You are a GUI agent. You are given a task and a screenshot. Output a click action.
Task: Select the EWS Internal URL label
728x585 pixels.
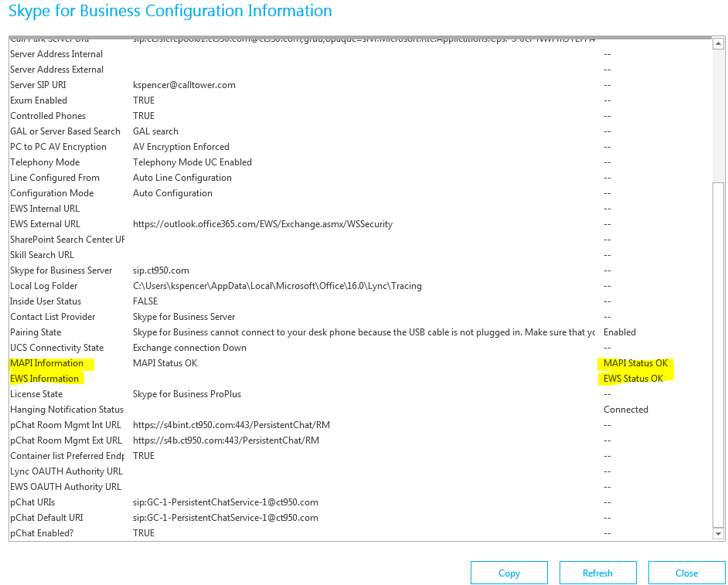(45, 209)
